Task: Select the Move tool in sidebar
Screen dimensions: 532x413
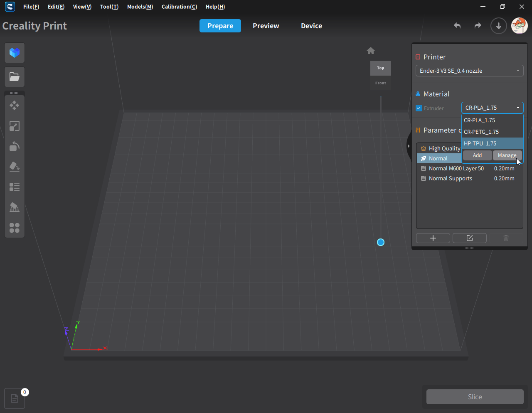Action: (x=15, y=106)
